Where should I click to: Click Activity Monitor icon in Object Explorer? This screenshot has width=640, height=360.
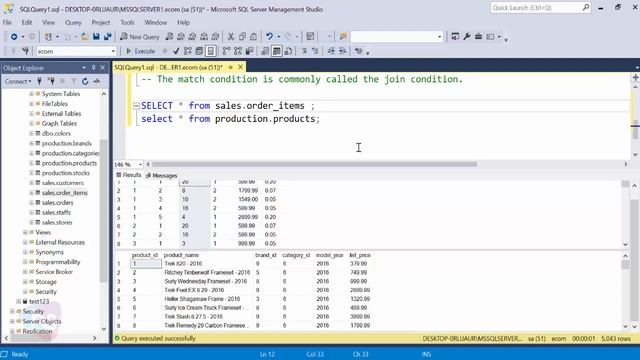click(x=97, y=81)
